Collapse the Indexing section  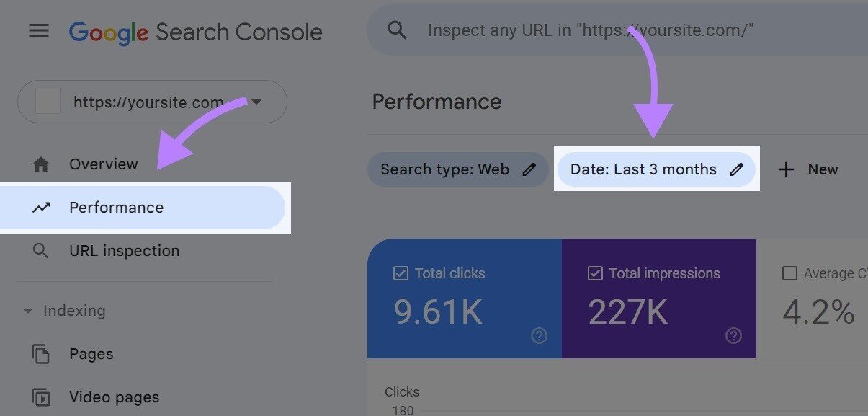[27, 310]
